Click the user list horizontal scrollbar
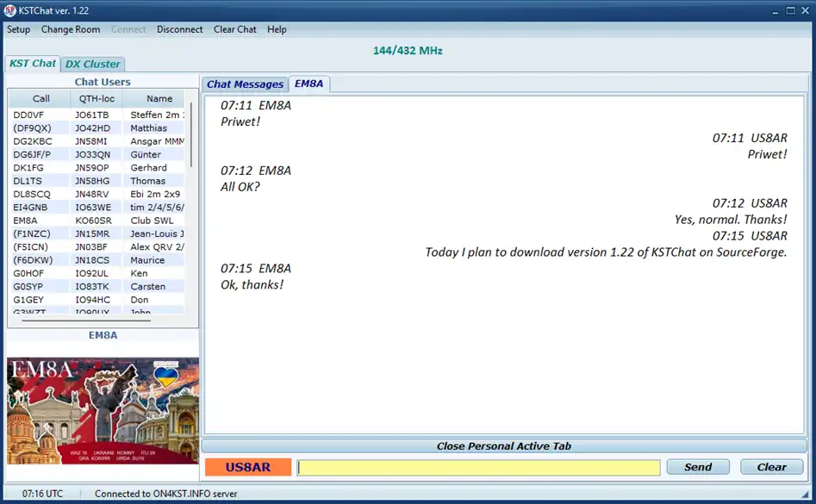 (x=86, y=320)
